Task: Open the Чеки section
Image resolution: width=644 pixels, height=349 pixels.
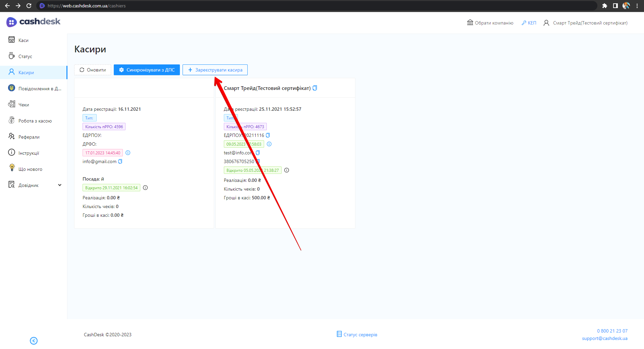Action: [23, 105]
